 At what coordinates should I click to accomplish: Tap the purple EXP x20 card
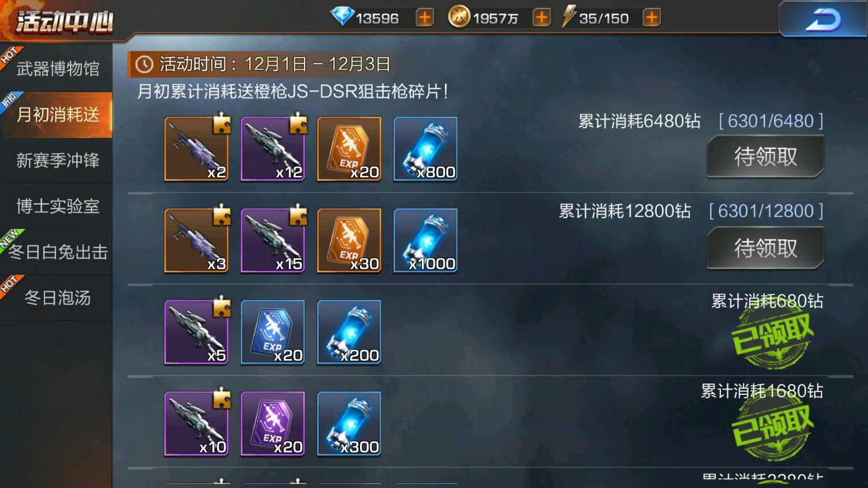pos(273,424)
